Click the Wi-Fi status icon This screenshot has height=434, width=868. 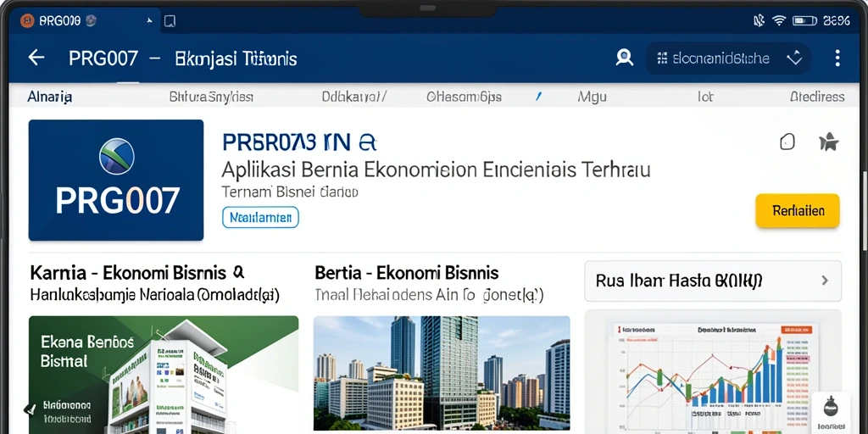click(779, 21)
